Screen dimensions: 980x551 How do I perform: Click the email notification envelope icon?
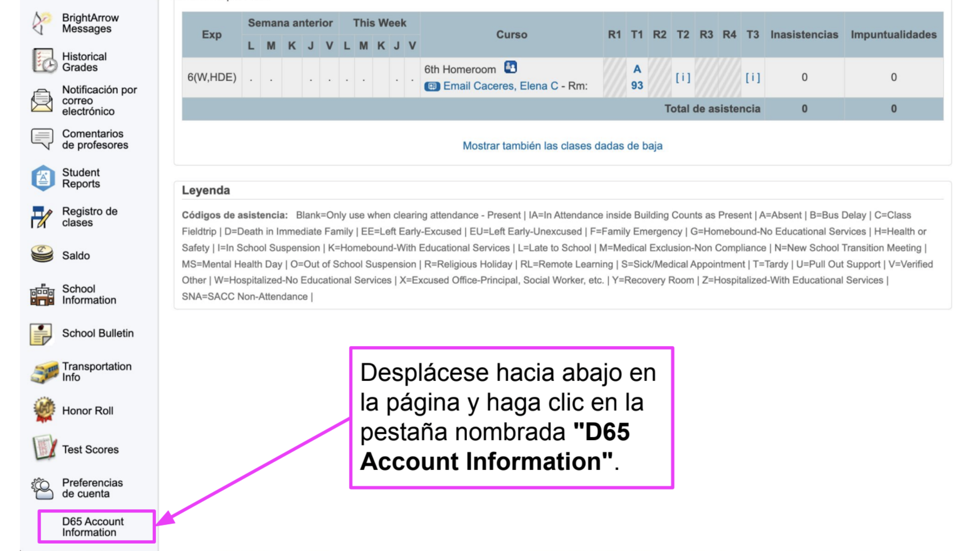pyautogui.click(x=42, y=100)
